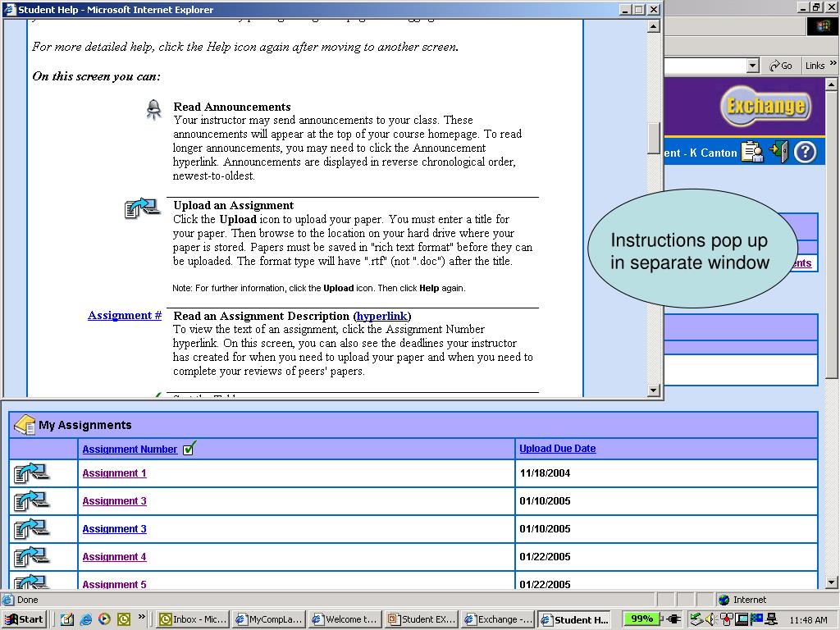
Task: Switch to the MyCompLa... taskbar button
Action: pos(269,619)
